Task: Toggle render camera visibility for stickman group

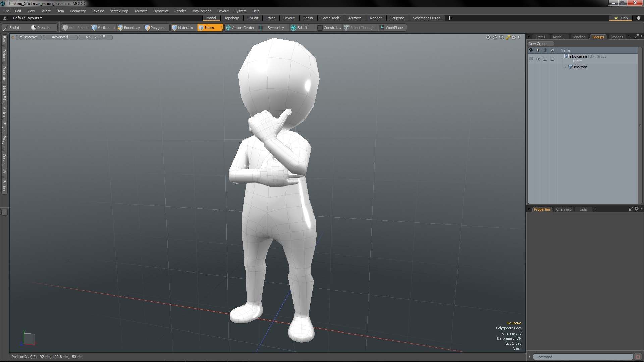Action: pyautogui.click(x=538, y=59)
